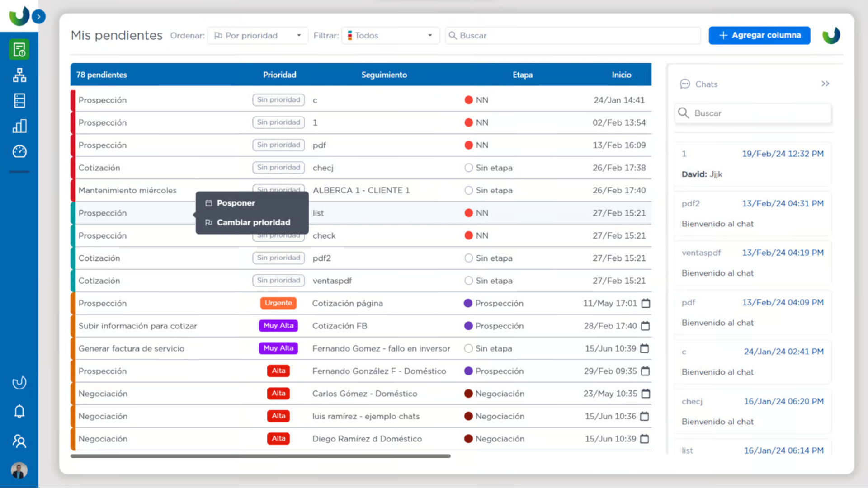Click Sin prioridad badge in pdf2 row

point(278,258)
